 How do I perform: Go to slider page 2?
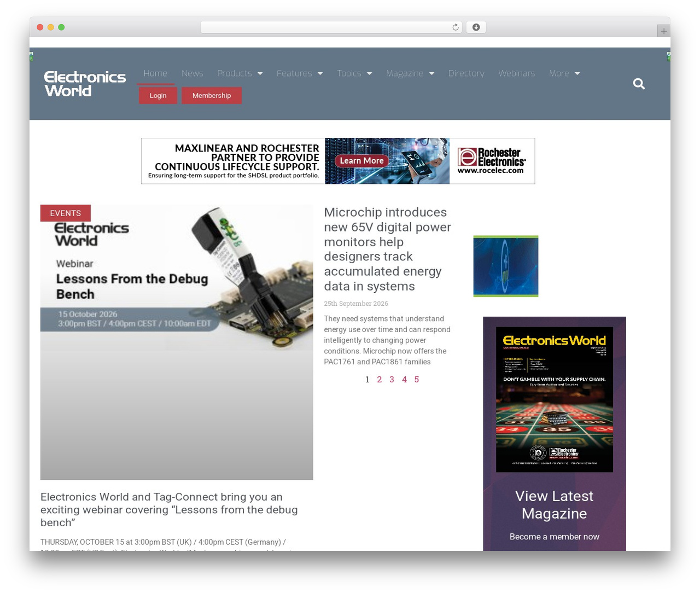click(380, 380)
